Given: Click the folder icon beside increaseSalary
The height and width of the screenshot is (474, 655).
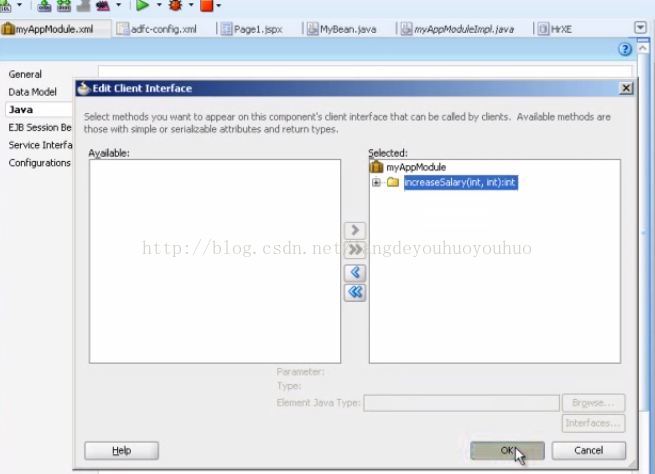Looking at the screenshot, I should tap(393, 182).
